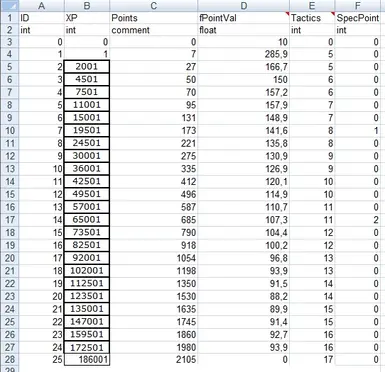Click the Tactics header cell
Viewport: 385px width, 372px height.
pos(312,18)
